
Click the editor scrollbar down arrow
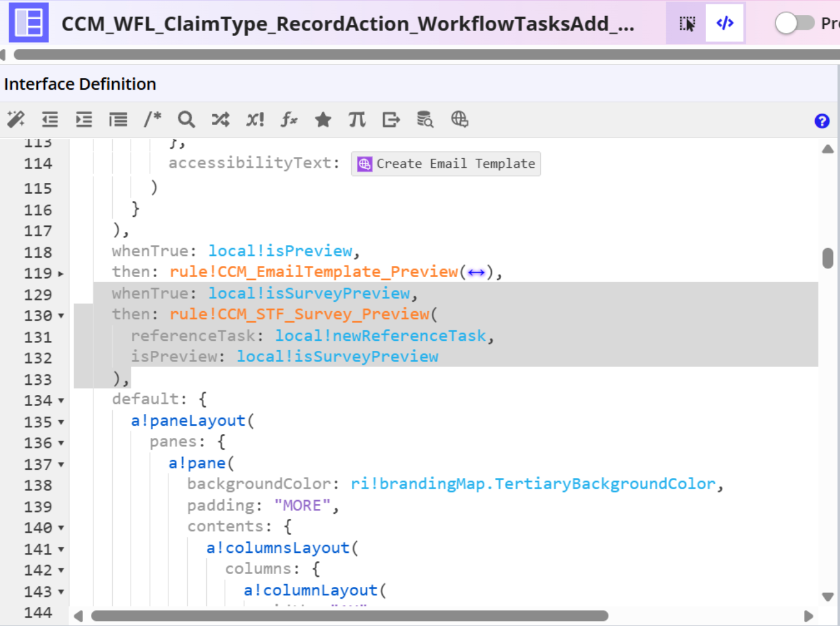pos(828,597)
